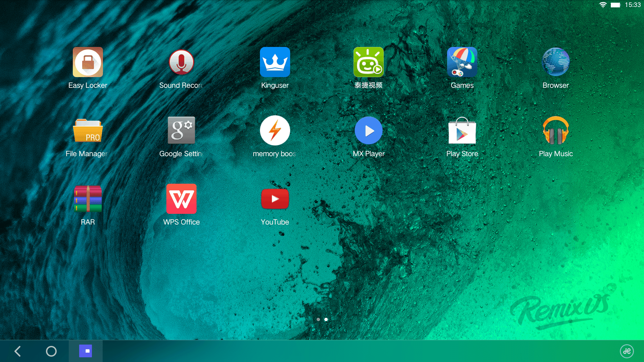Launch the Games parachute icon

pos(462,62)
